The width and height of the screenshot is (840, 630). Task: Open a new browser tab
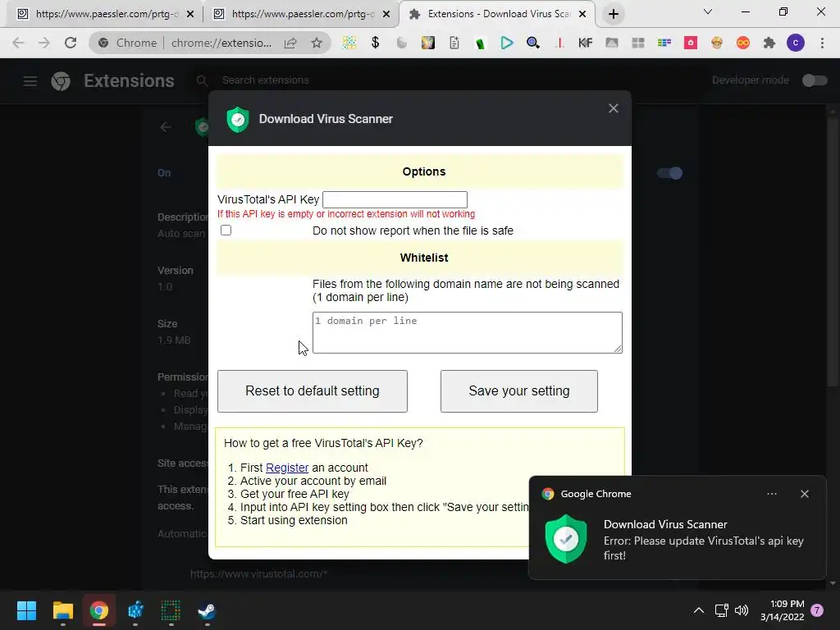[614, 15]
